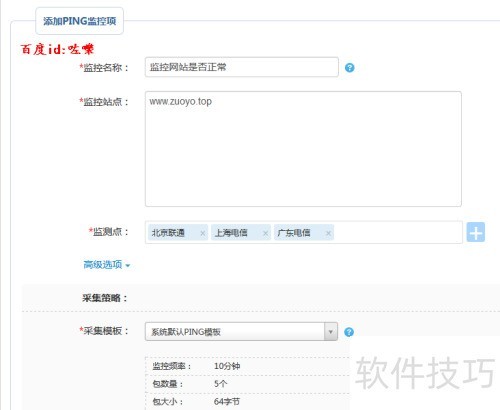500x410 pixels.
Task: Click empty area of the 监测点 tag field
Action: click(397, 232)
